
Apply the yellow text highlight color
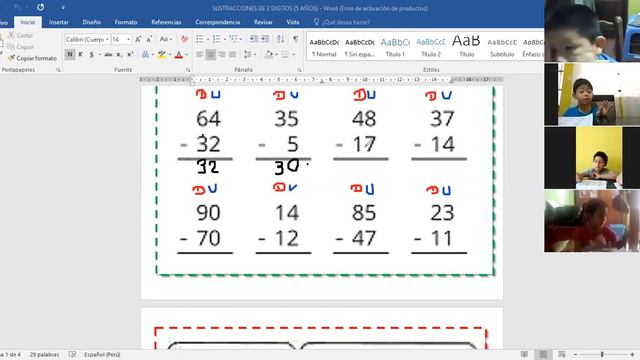[x=162, y=54]
